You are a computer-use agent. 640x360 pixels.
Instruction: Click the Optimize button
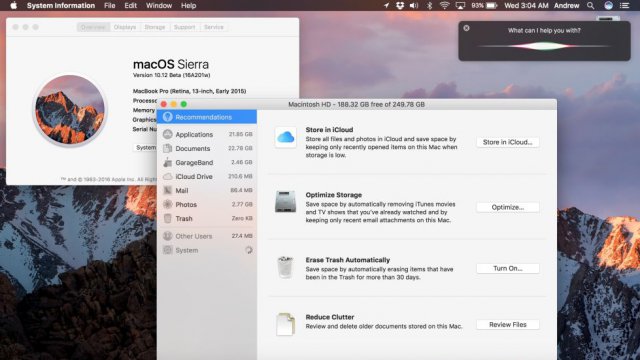click(x=508, y=207)
